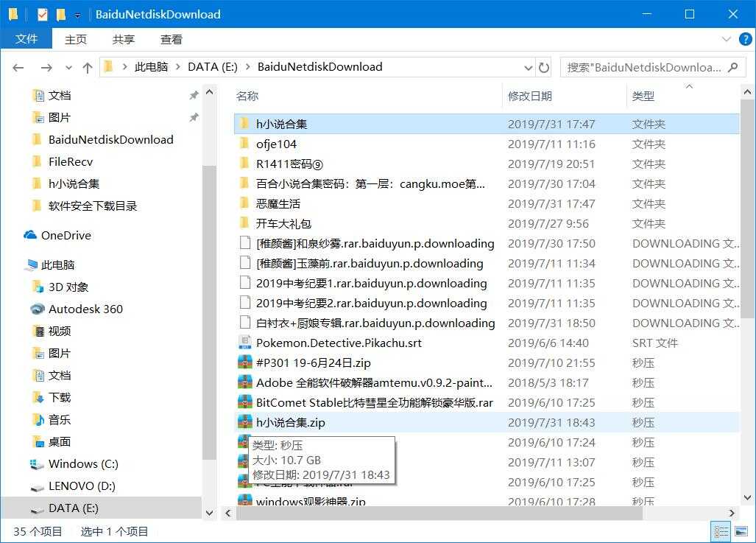Click the 音乐 folder icon
Screen dimensions: 756x543
(x=38, y=419)
